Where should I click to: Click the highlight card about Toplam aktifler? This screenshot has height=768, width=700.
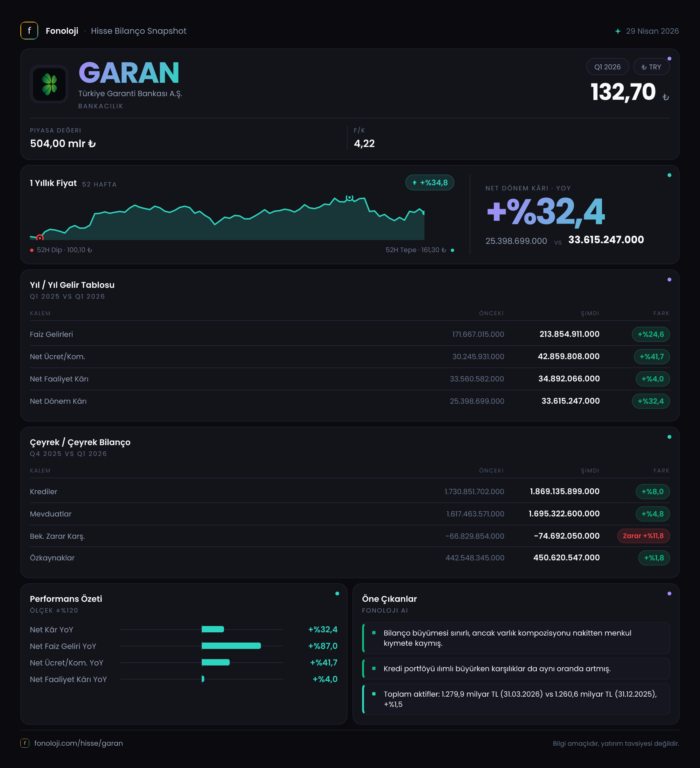pos(516,699)
